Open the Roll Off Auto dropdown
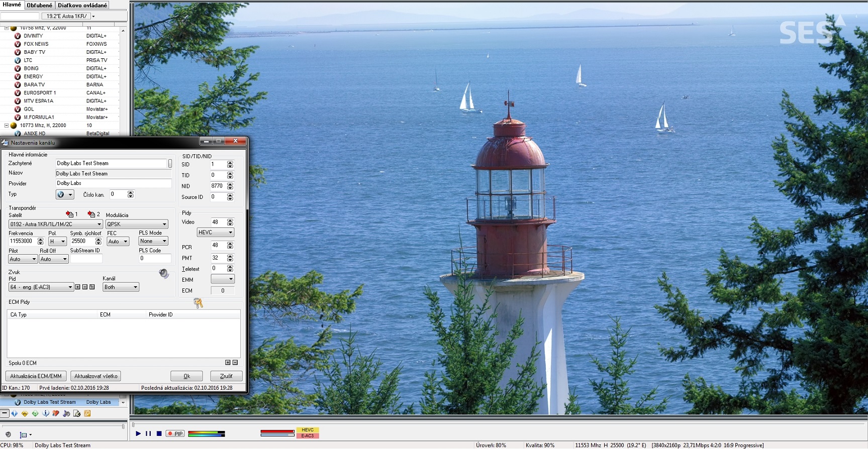The height and width of the screenshot is (449, 868). coord(54,259)
